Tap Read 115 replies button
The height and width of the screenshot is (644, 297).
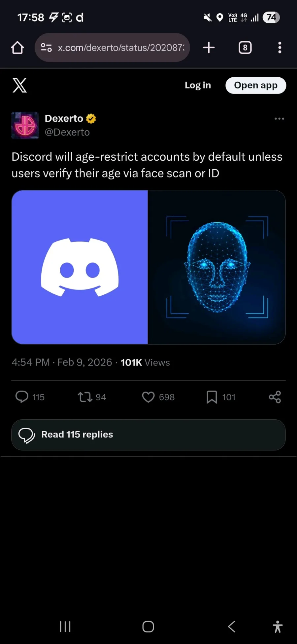tap(148, 435)
